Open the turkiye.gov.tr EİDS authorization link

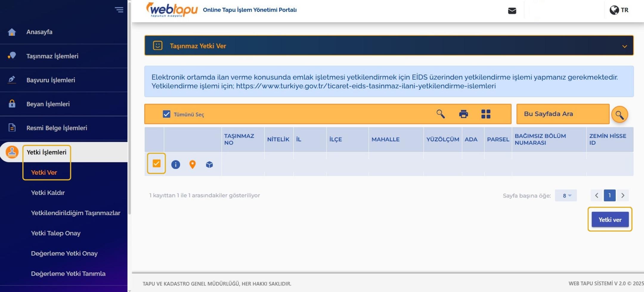click(366, 86)
